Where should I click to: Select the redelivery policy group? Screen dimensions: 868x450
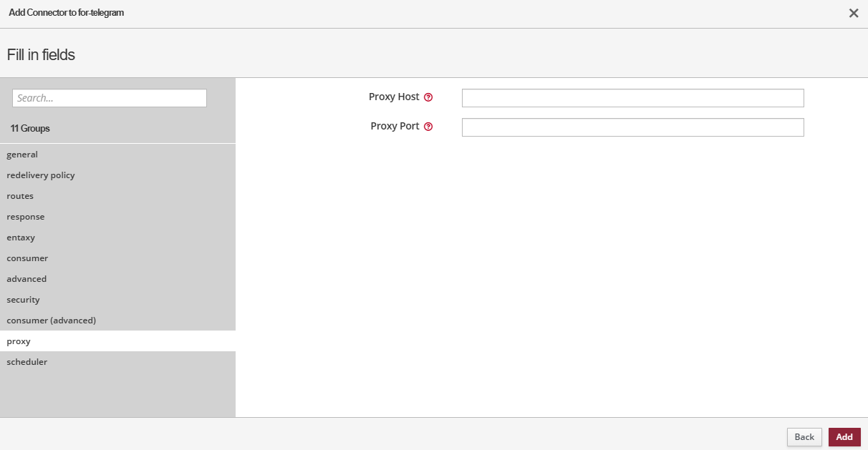click(41, 175)
